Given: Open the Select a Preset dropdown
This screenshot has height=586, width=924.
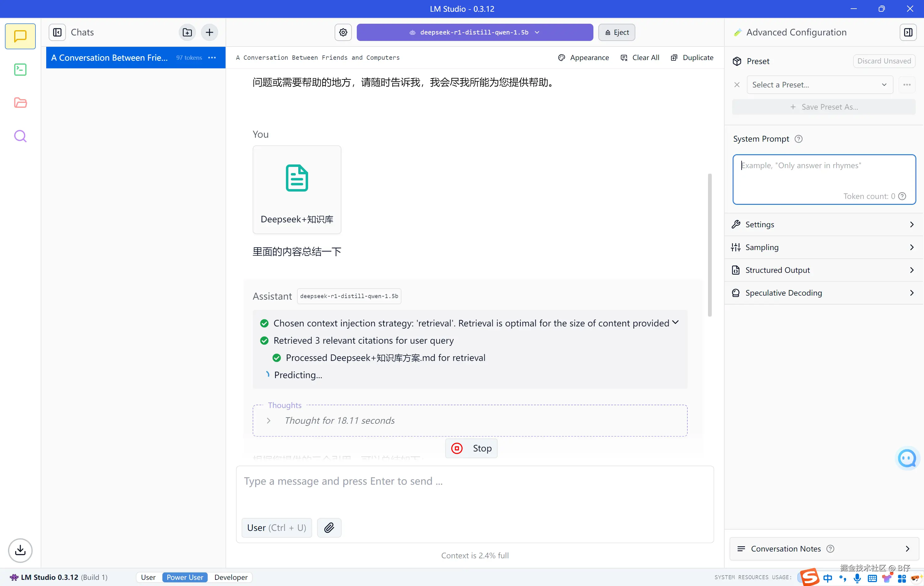Looking at the screenshot, I should pos(820,85).
